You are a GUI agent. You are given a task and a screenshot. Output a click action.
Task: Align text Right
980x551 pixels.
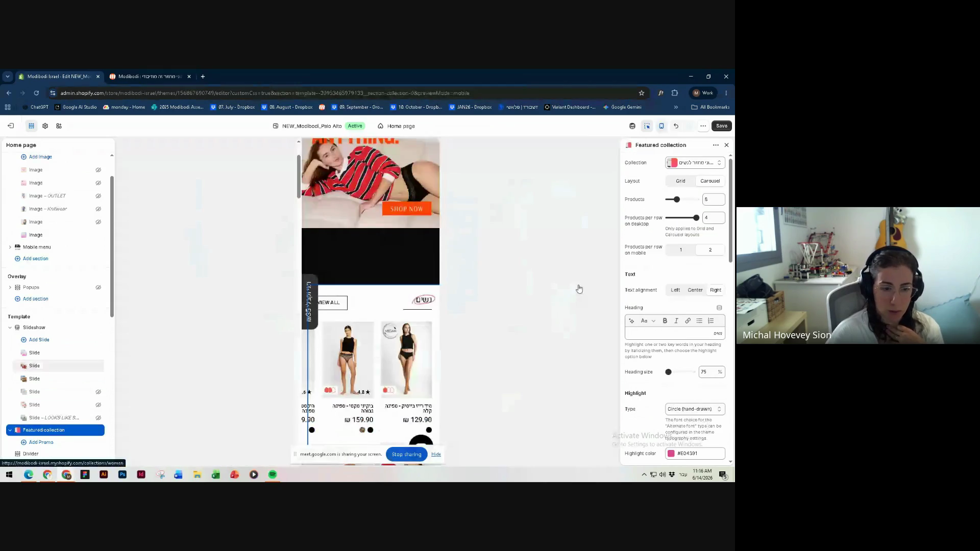click(x=716, y=290)
